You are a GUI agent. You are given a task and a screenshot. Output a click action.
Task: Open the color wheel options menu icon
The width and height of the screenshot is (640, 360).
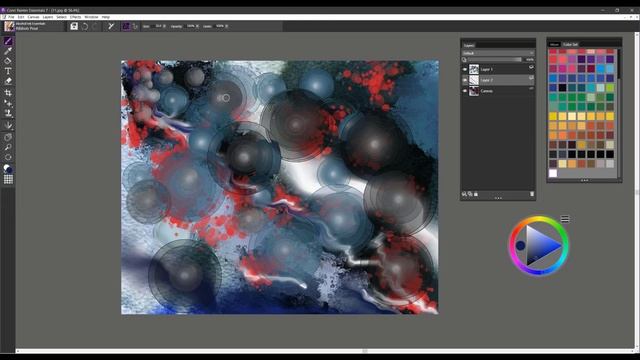pos(565,219)
